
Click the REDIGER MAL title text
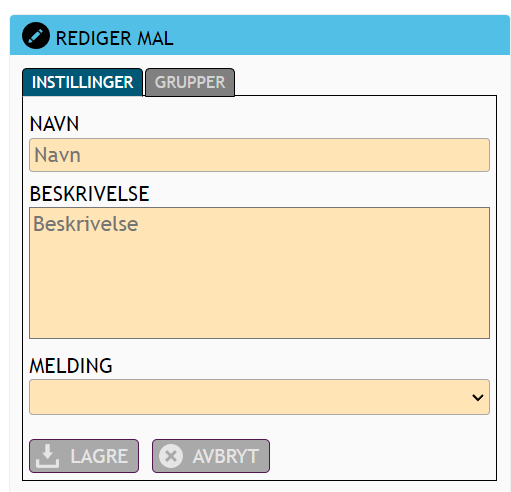point(114,38)
